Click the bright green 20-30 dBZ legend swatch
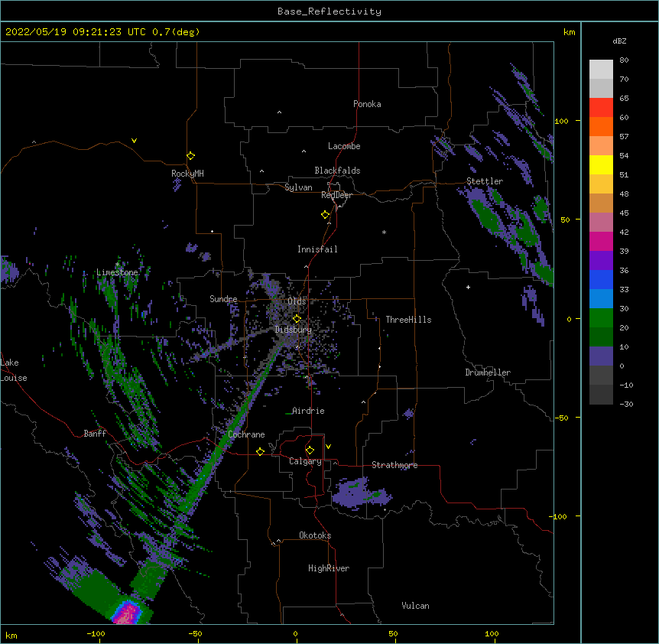This screenshot has height=644, width=659. 601,318
